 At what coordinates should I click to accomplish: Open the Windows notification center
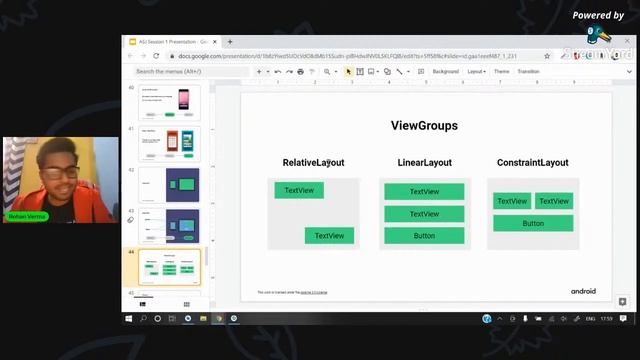(x=623, y=318)
